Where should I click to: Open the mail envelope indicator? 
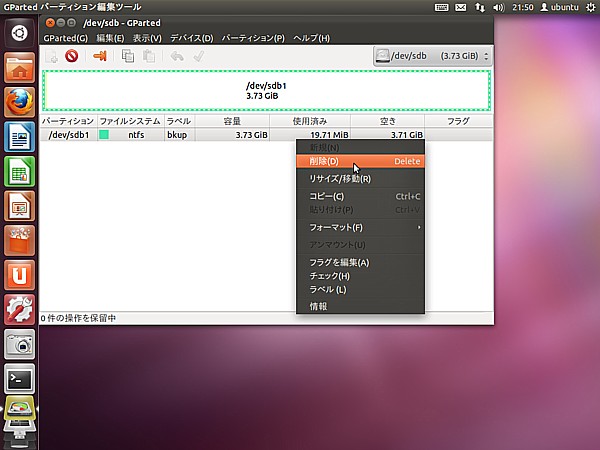coord(460,7)
